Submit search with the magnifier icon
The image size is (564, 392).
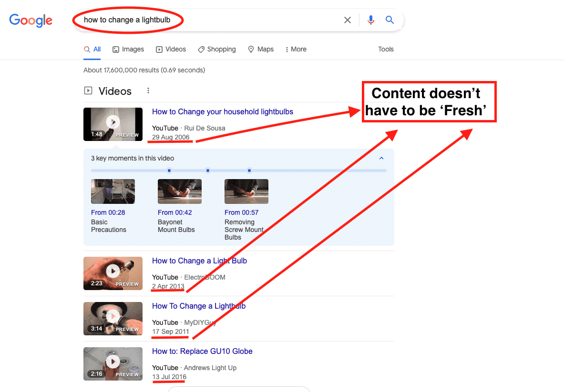(390, 20)
